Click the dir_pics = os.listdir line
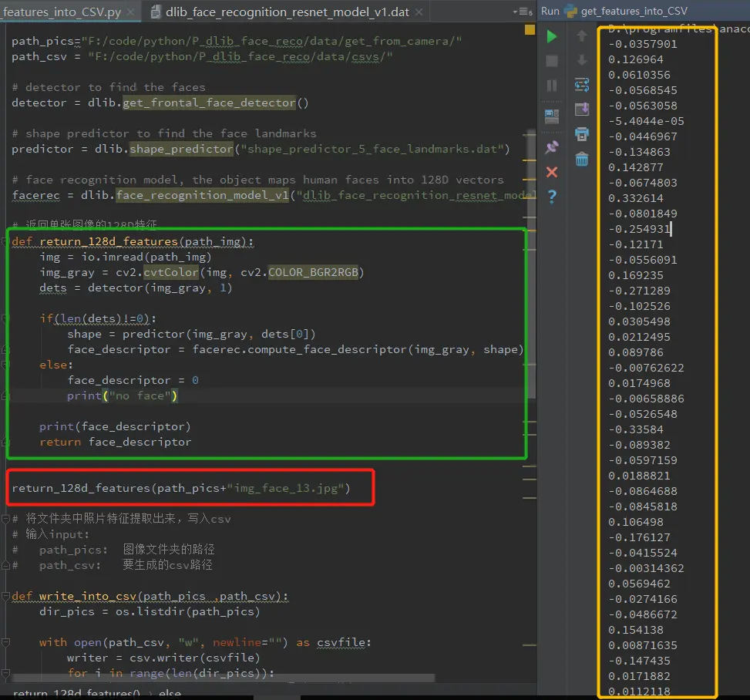750x700 pixels. click(150, 611)
